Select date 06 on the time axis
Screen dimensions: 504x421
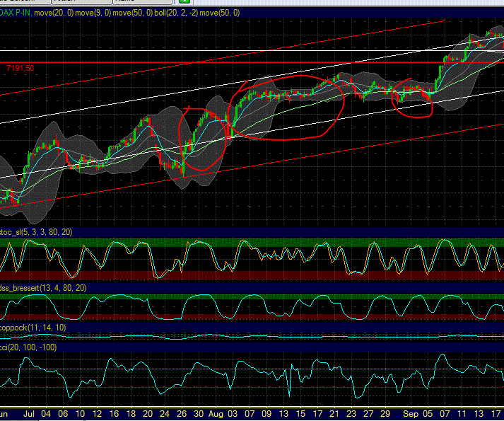63,414
